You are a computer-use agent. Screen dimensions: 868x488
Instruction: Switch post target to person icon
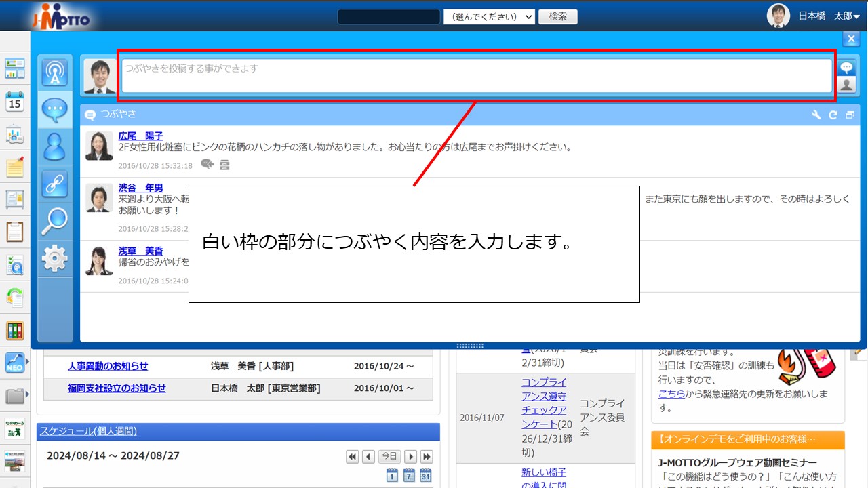click(x=846, y=84)
